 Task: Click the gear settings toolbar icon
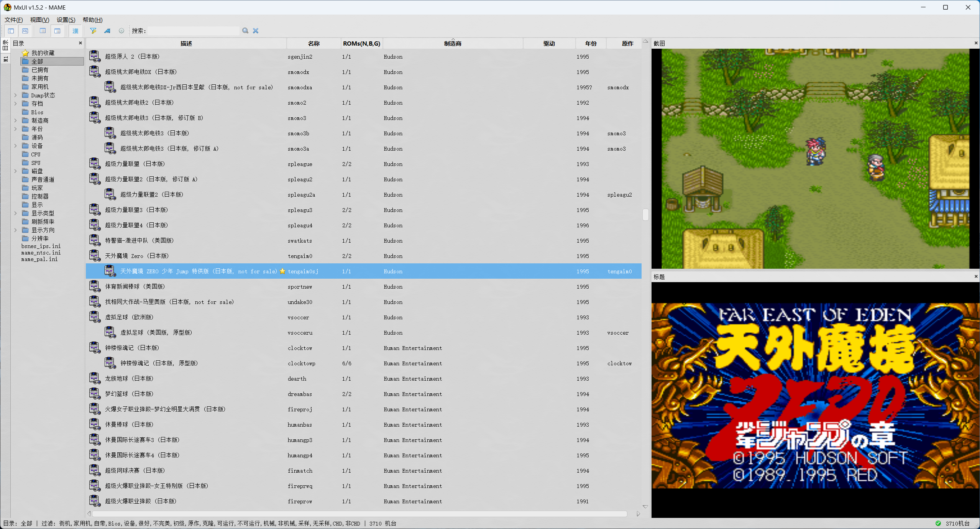point(121,31)
